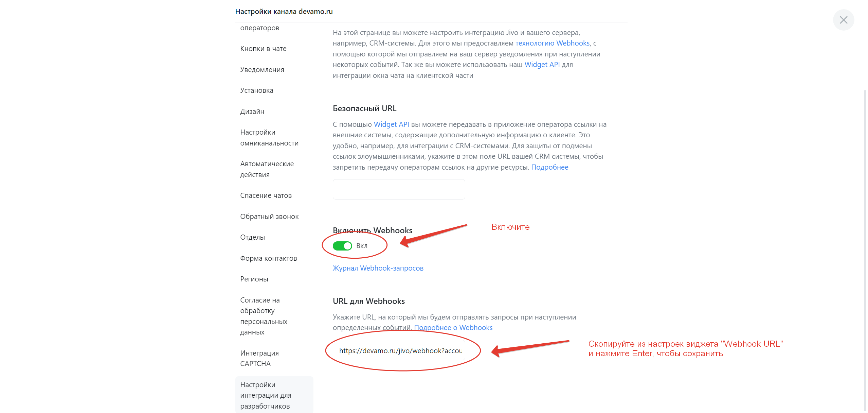The image size is (868, 413).
Task: Open Журнал Webhook-запросов
Action: click(x=378, y=268)
